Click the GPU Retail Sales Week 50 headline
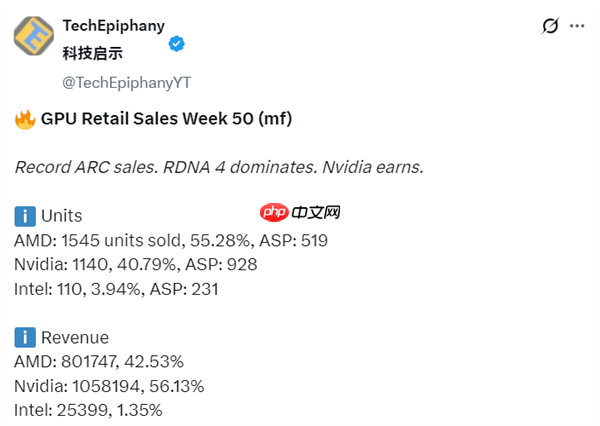 (x=165, y=119)
